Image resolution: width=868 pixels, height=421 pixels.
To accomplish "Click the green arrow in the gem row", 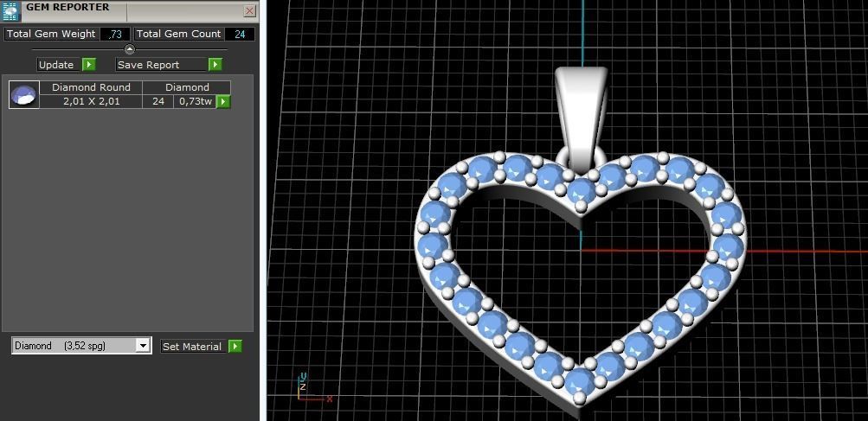I will [223, 102].
